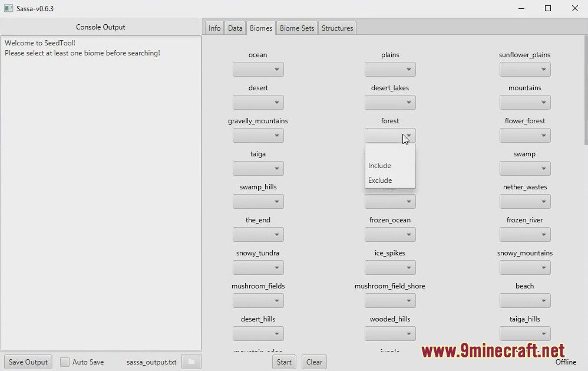Open the mushroom_field_shore dropdown
The width and height of the screenshot is (588, 371).
[x=390, y=301]
